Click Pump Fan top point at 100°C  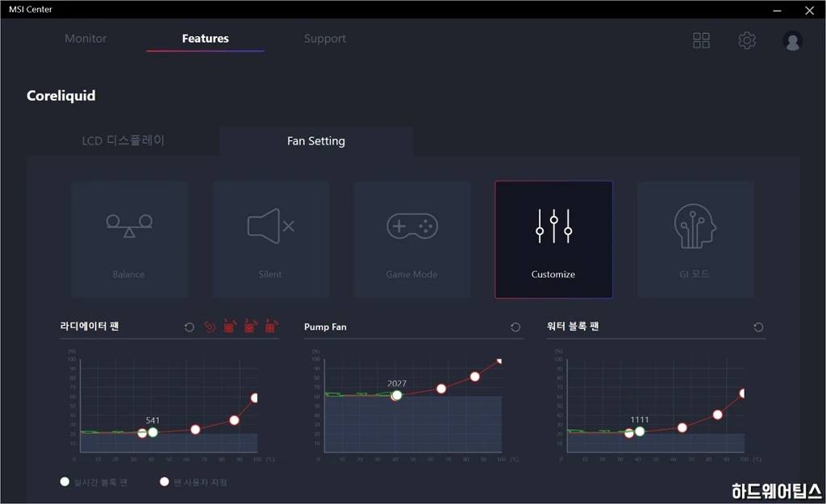tap(499, 360)
